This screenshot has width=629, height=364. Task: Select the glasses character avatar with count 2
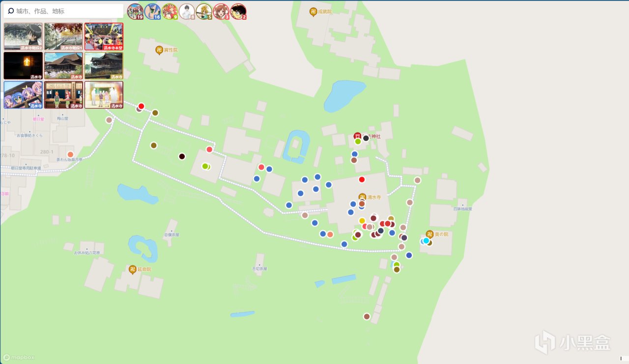click(238, 11)
